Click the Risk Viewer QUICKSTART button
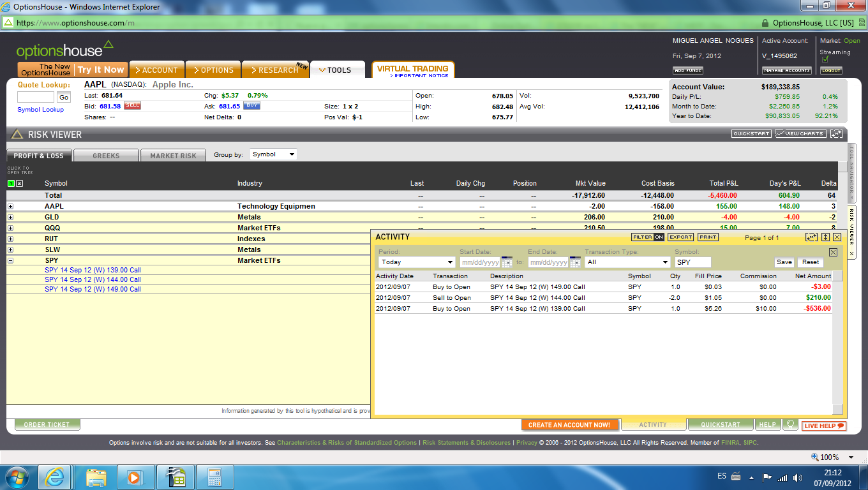The width and height of the screenshot is (868, 490). tap(751, 134)
